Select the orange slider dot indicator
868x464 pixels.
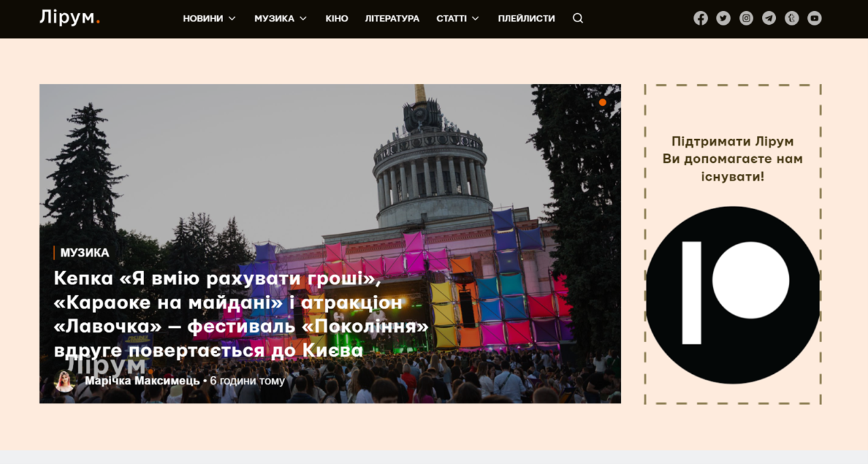(x=602, y=103)
